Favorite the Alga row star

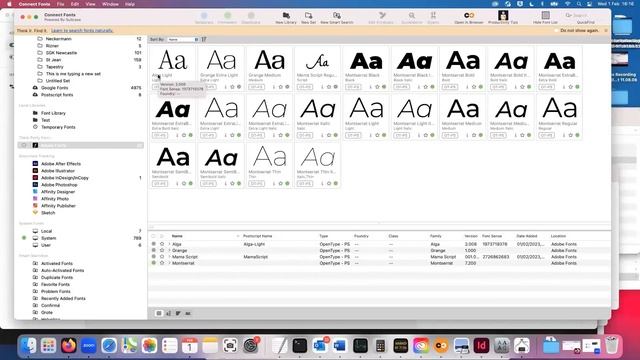click(162, 244)
